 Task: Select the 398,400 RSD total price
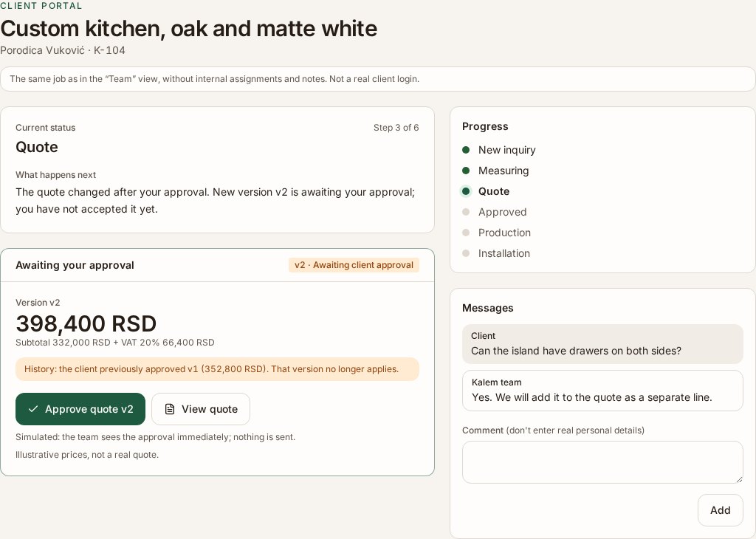86,323
